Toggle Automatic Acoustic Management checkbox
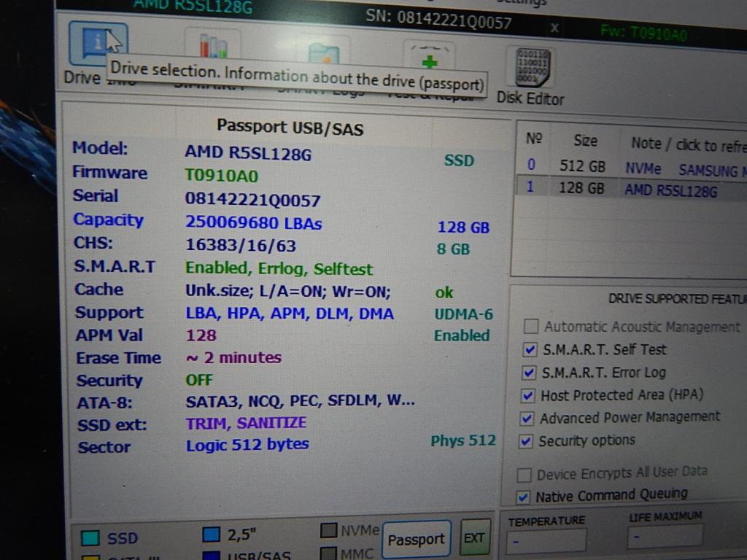This screenshot has width=747, height=560. [x=530, y=327]
